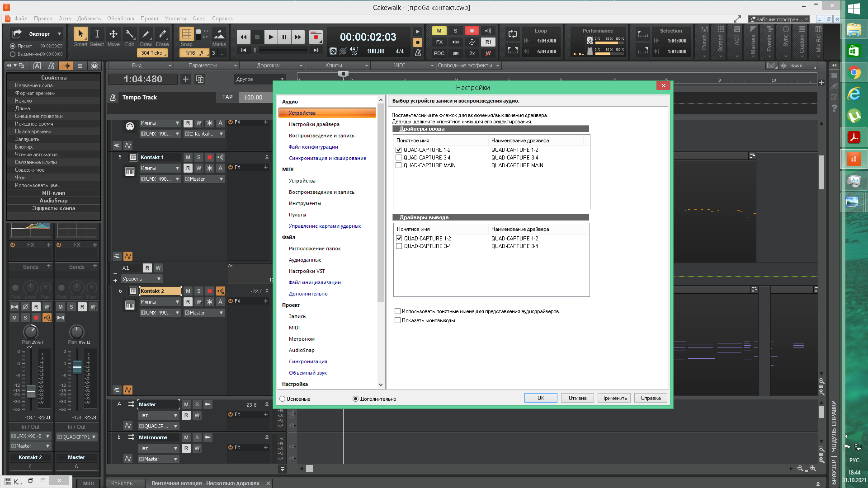The width and height of the screenshot is (868, 488).
Task: Click the Record button in transport
Action: [316, 37]
